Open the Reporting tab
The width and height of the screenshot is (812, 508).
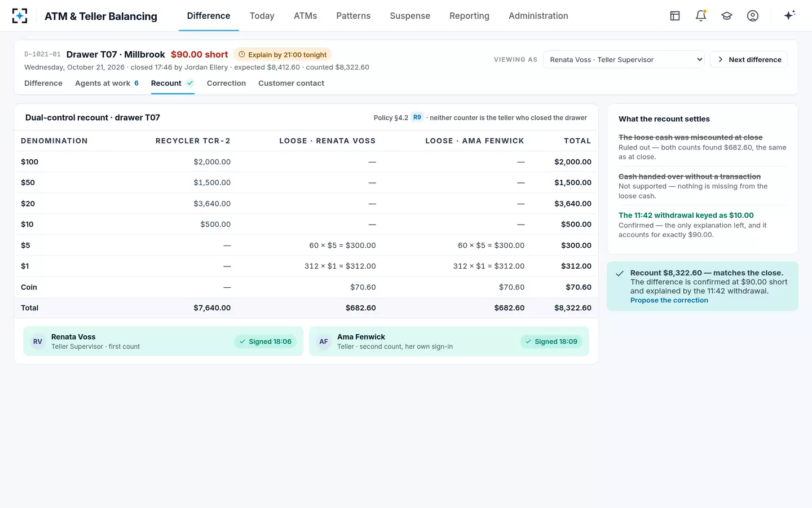pos(469,16)
